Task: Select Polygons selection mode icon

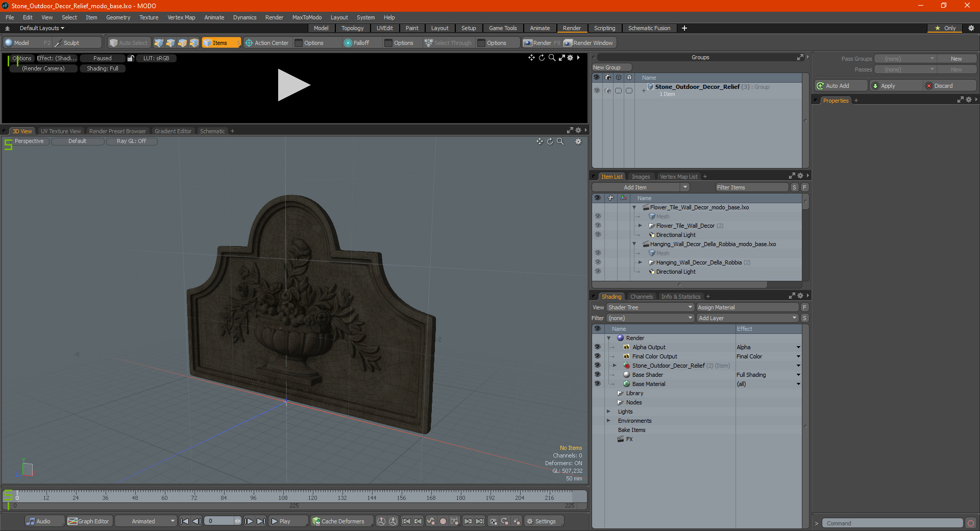Action: (x=182, y=43)
